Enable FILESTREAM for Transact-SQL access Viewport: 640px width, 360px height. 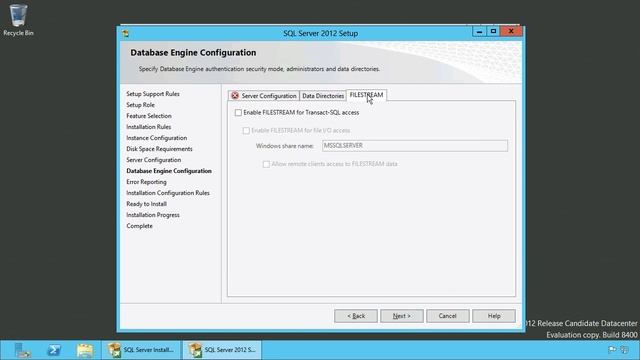coord(238,113)
